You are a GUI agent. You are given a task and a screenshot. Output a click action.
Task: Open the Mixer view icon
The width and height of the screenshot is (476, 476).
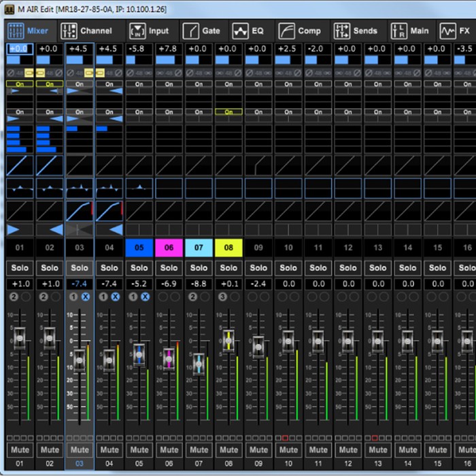16,31
